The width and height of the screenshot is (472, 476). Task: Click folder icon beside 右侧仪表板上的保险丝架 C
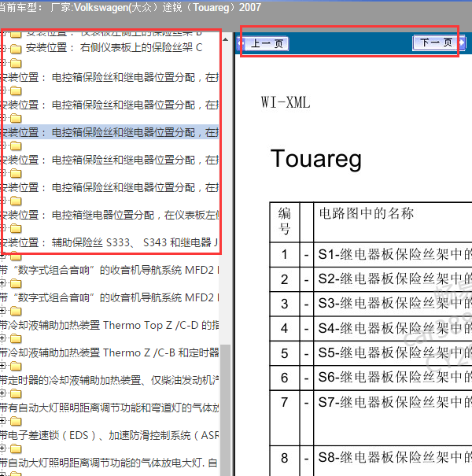[x=16, y=48]
